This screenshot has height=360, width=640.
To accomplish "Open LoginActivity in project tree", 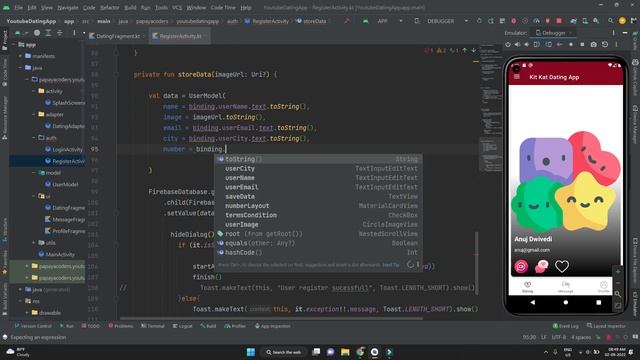I will click(64, 149).
